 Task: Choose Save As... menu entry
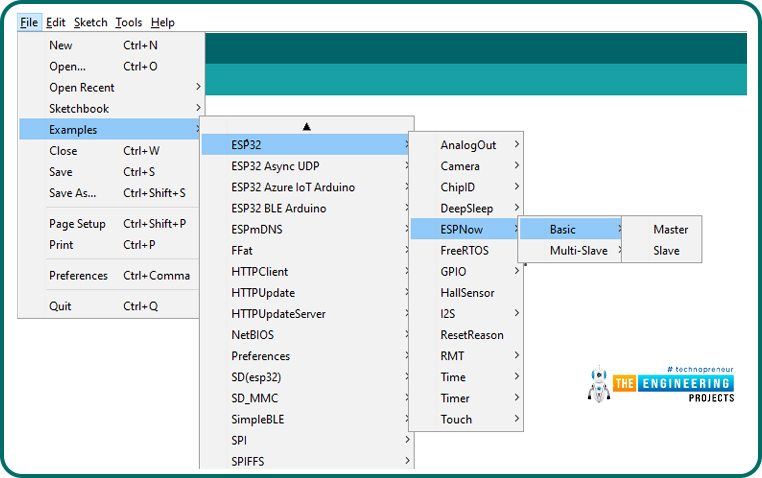(109, 193)
